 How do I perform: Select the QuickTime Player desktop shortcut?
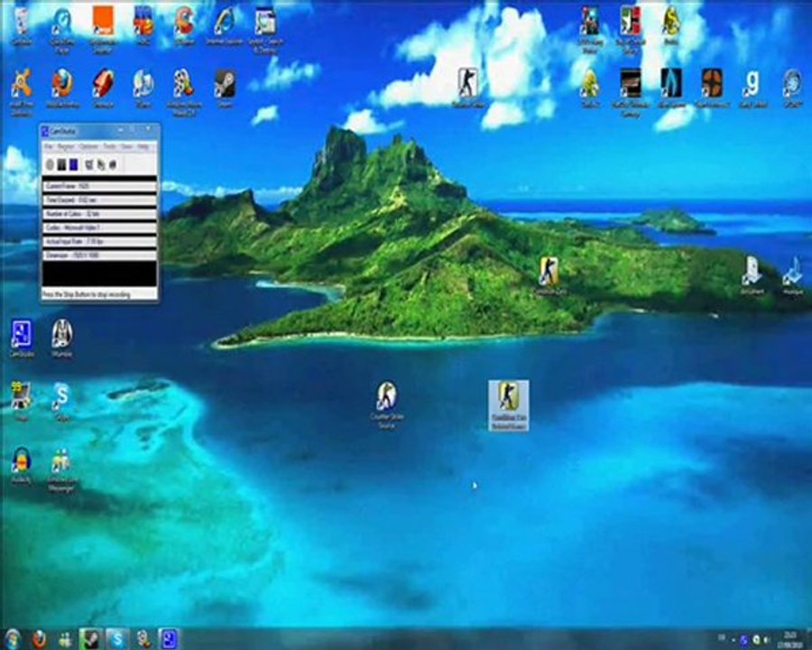click(x=62, y=29)
